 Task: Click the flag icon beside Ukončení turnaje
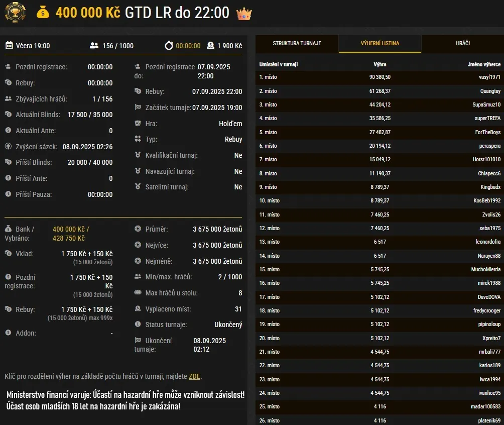click(x=138, y=340)
